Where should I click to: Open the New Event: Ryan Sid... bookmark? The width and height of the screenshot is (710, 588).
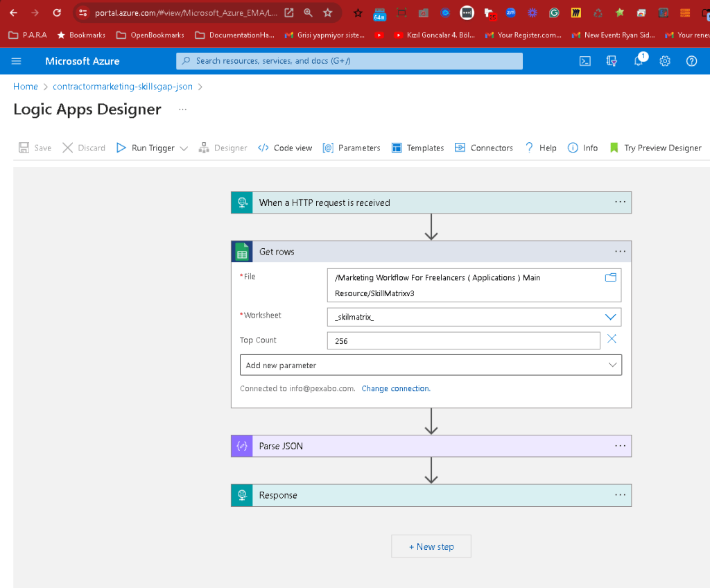pyautogui.click(x=614, y=35)
